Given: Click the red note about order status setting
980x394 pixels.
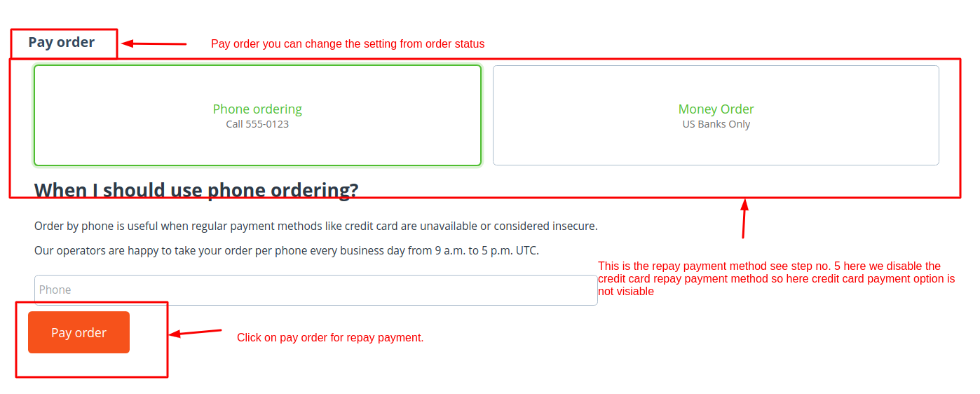Looking at the screenshot, I should (348, 44).
